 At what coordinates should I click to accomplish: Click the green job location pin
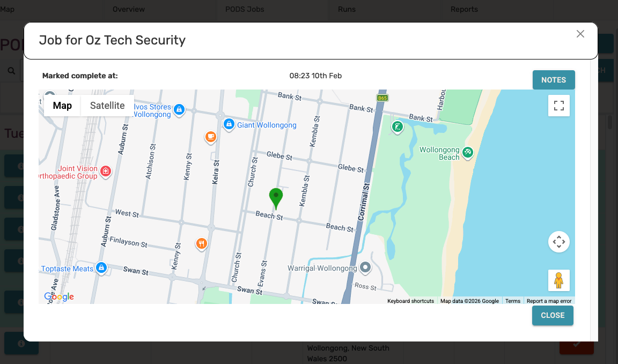276,197
